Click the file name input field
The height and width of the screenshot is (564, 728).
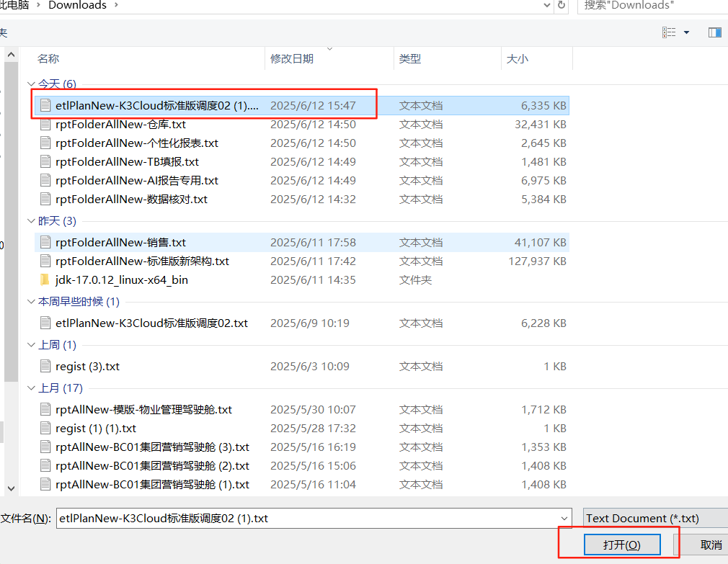306,518
